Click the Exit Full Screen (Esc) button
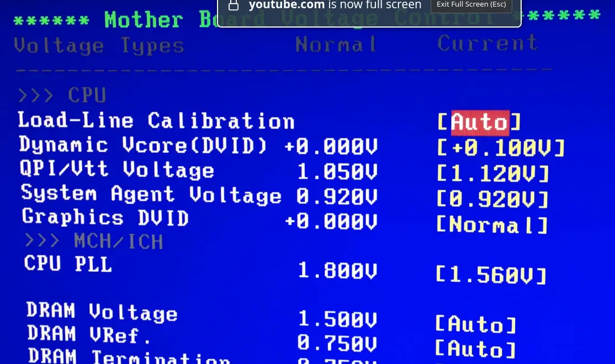Screen dimensions: 615x364 pos(471,5)
